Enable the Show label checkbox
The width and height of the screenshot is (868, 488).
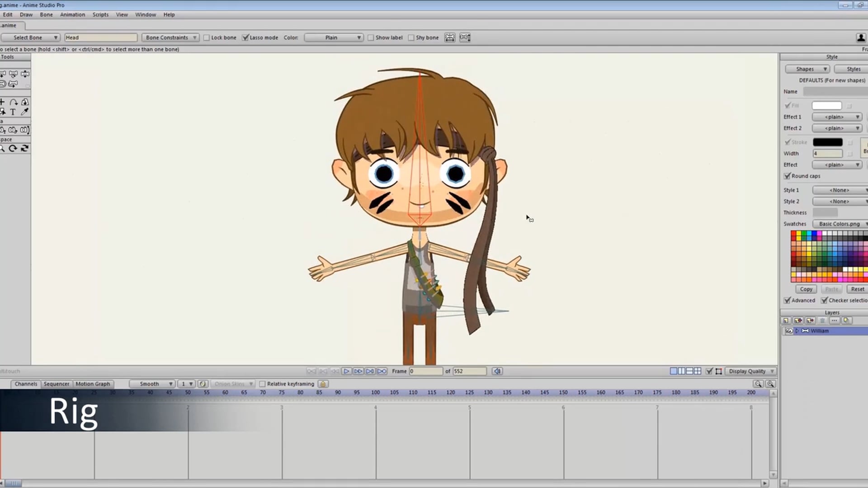pos(371,38)
